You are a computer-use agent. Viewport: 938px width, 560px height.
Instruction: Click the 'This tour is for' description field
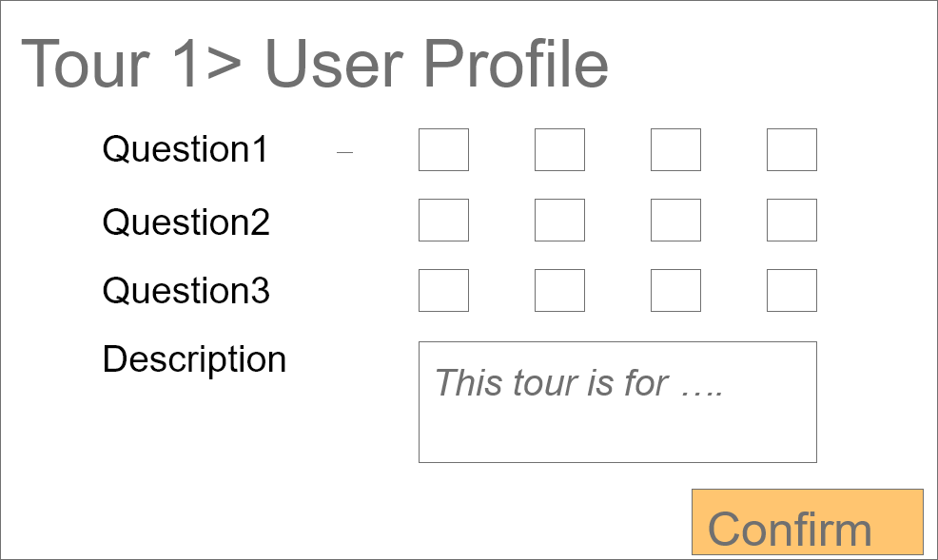(x=617, y=402)
